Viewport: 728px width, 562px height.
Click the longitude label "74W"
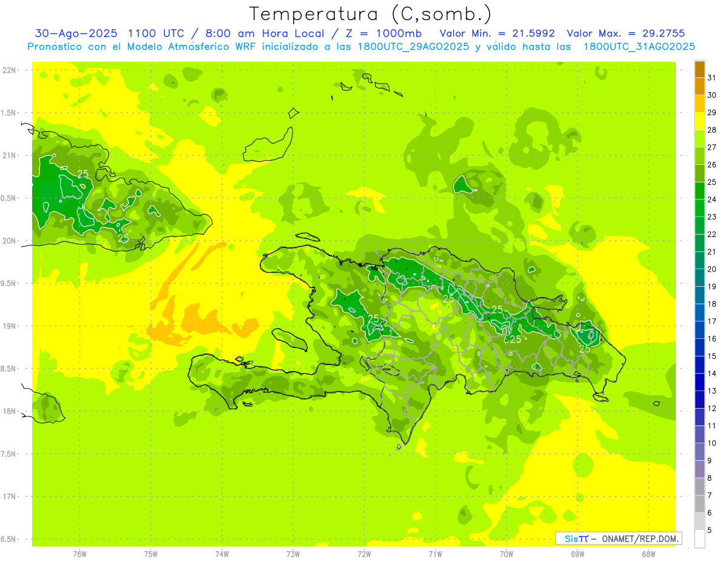point(222,554)
